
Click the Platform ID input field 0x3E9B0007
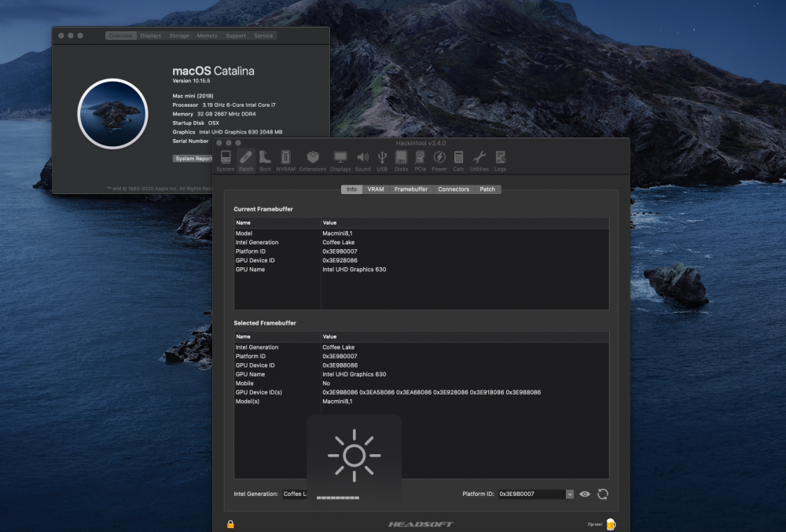click(532, 494)
